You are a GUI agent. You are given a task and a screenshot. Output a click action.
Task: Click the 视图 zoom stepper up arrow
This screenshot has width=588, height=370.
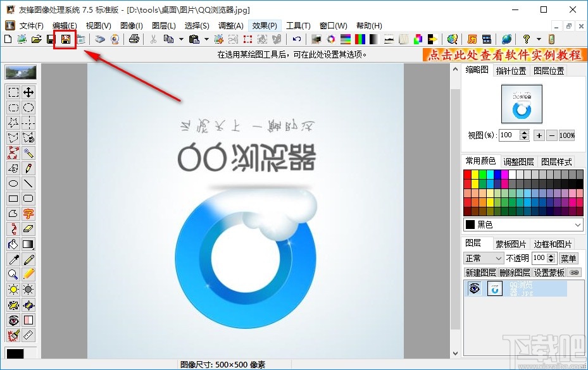pyautogui.click(x=524, y=133)
